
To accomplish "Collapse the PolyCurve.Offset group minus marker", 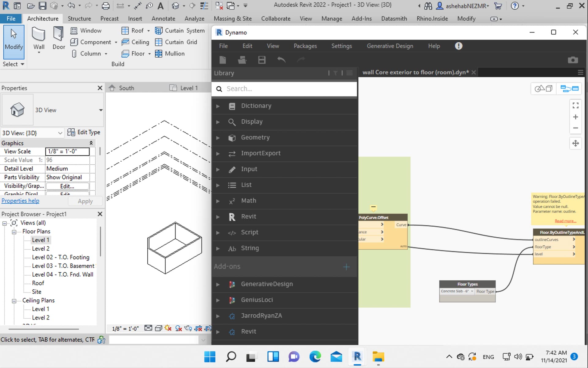I will coord(373,207).
